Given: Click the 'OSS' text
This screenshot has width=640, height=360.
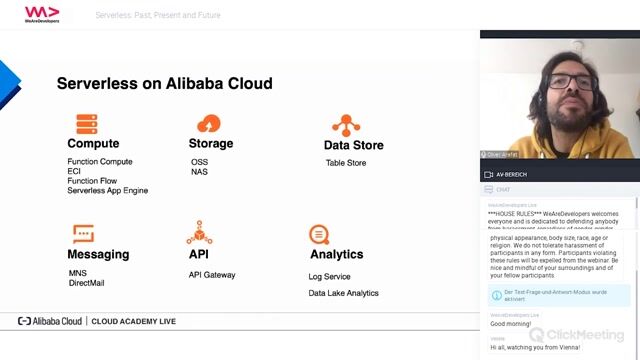Looking at the screenshot, I should [199, 162].
